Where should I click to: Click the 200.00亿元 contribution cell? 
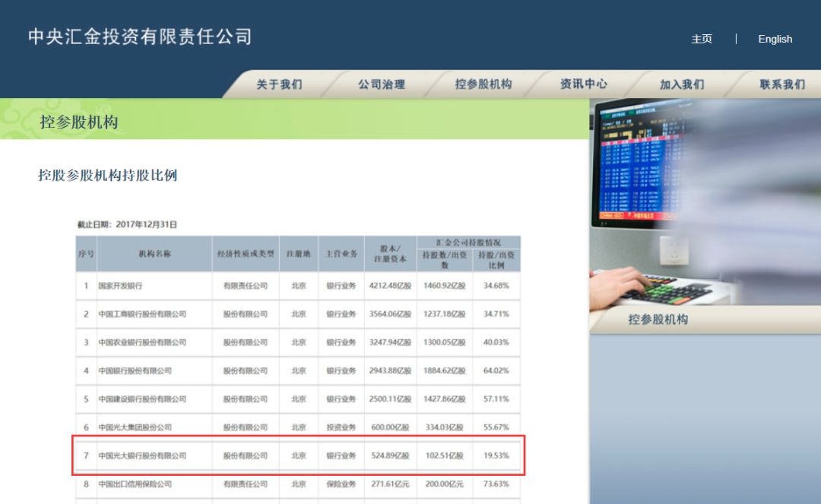coord(445,483)
